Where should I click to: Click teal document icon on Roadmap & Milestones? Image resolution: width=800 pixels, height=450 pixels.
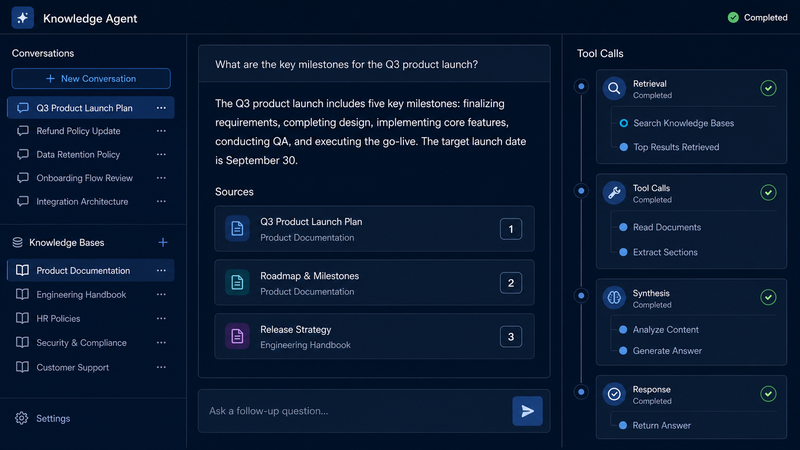(237, 282)
